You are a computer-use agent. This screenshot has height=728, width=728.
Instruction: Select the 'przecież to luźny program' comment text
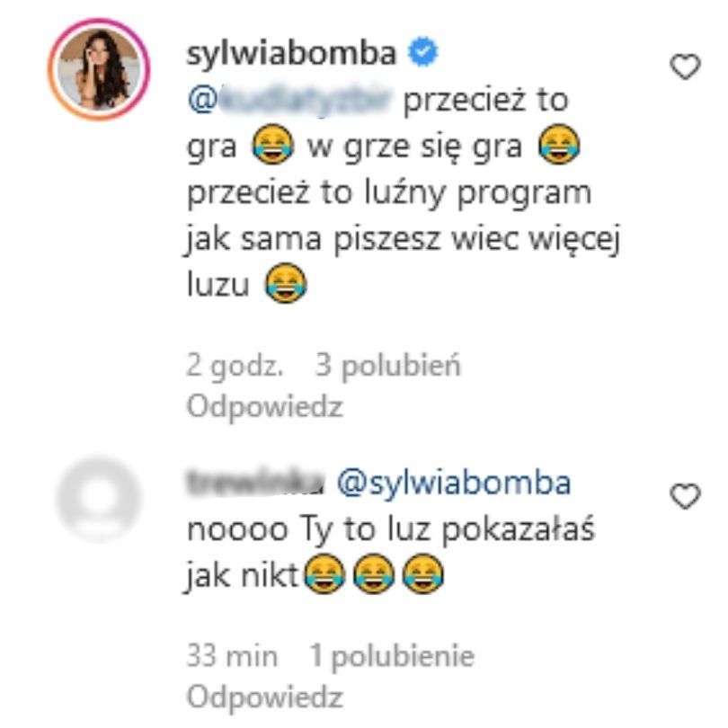coord(389,191)
